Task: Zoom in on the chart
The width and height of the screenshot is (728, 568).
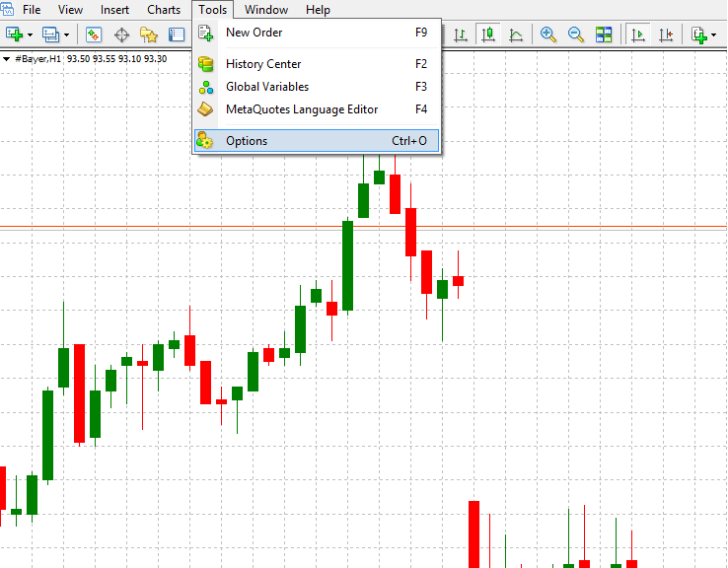Action: [548, 35]
